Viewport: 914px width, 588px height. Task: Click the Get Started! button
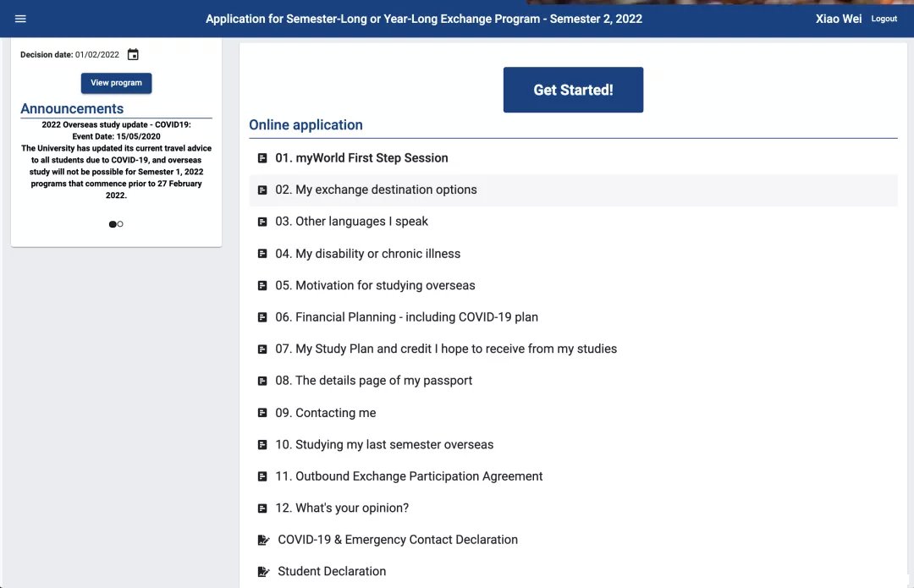coord(573,90)
